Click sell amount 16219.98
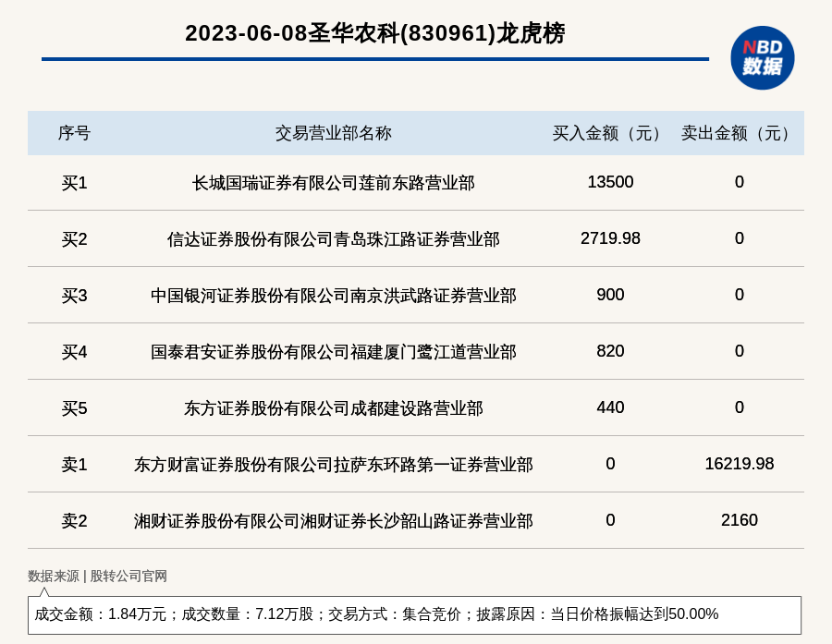Screen dimensions: 832x644 [x=740, y=464]
